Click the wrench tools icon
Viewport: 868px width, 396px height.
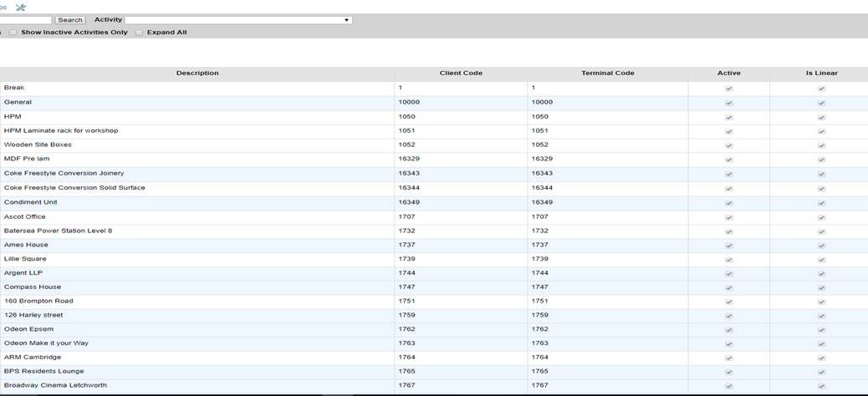click(21, 7)
